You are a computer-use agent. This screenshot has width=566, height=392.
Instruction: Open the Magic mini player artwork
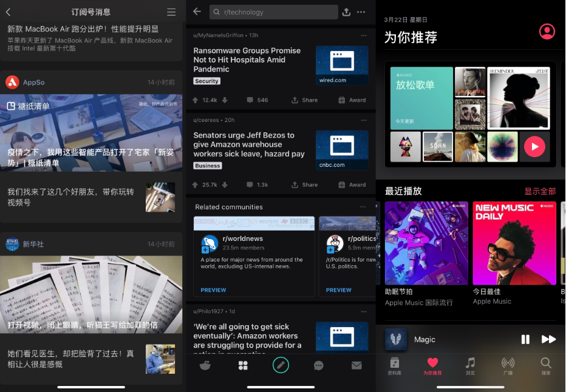pyautogui.click(x=395, y=339)
